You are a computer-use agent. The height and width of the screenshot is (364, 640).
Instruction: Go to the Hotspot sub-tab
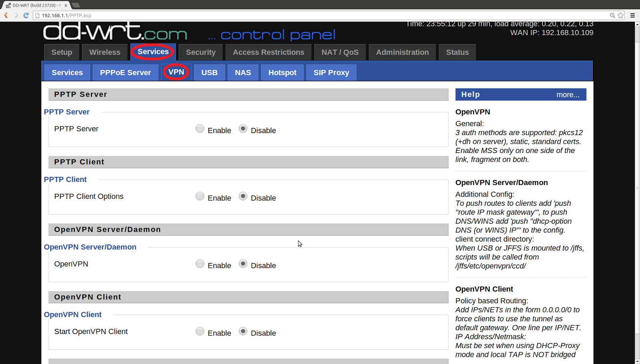click(x=282, y=73)
